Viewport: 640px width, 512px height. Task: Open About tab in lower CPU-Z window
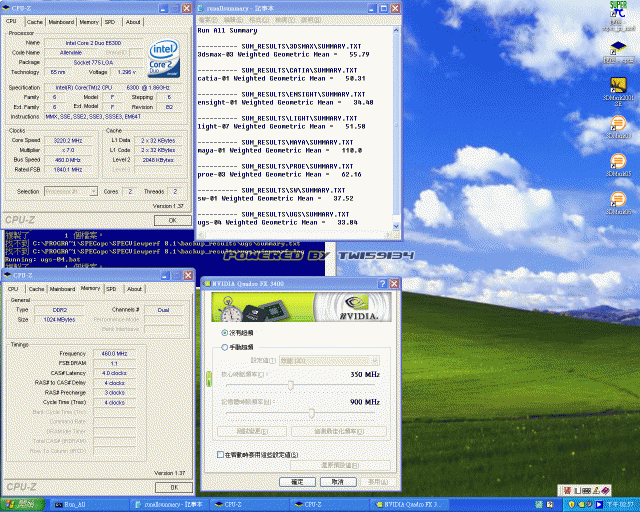point(134,289)
